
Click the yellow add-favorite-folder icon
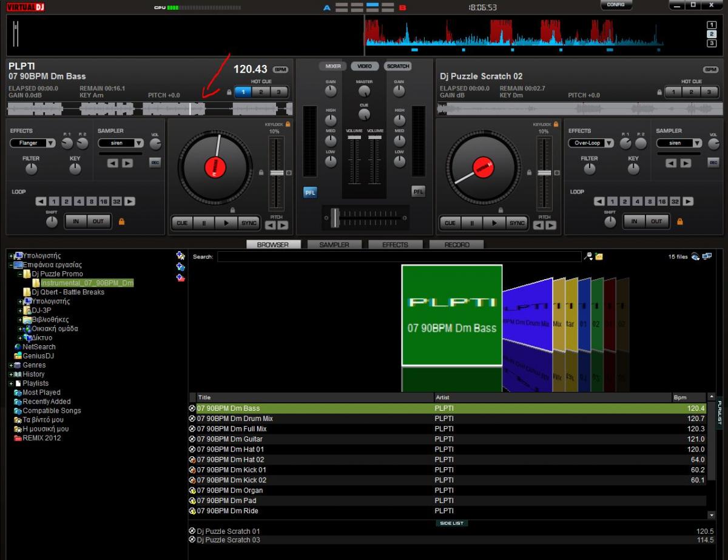[180, 256]
